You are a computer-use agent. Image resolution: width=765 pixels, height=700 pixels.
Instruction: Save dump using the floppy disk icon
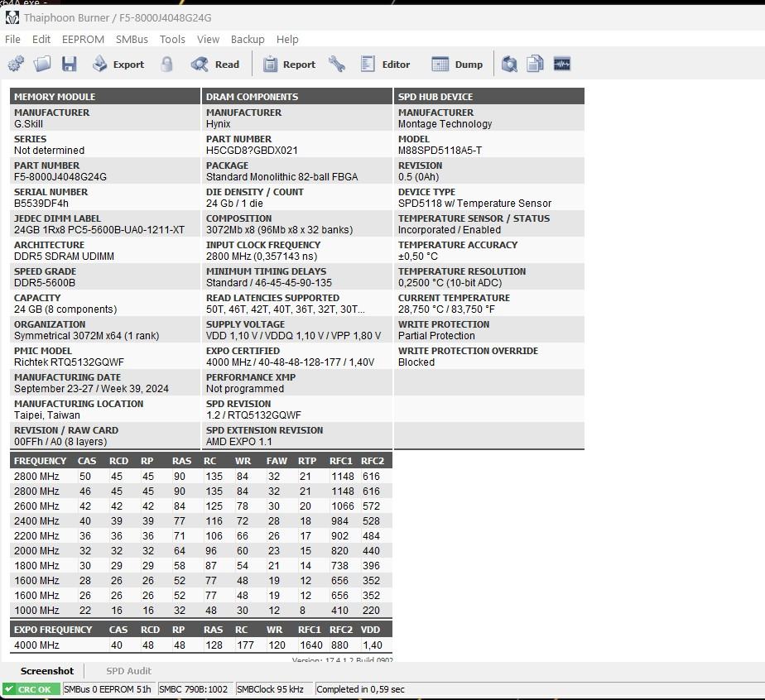coord(69,64)
